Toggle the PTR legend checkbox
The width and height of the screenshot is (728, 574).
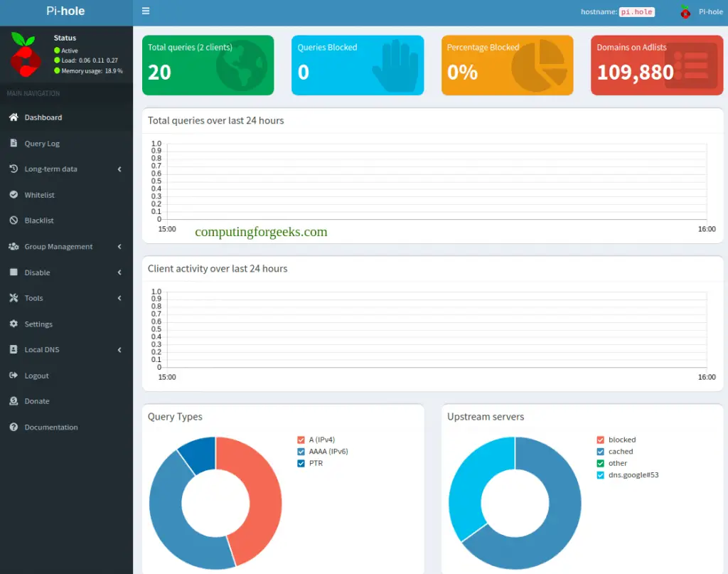[x=301, y=464]
